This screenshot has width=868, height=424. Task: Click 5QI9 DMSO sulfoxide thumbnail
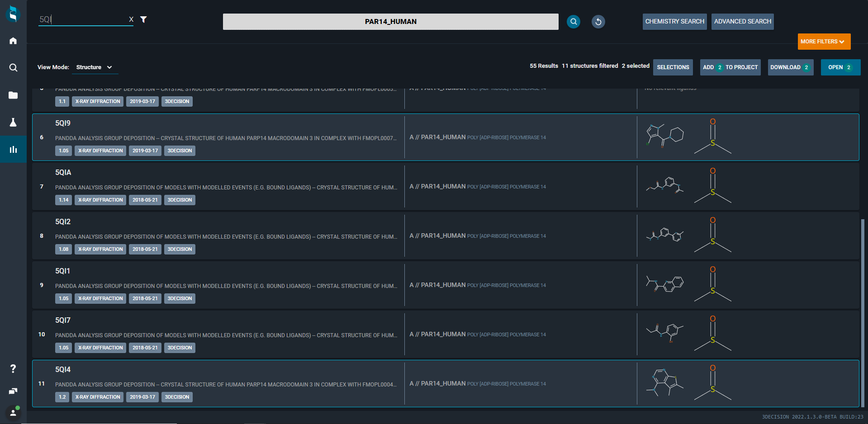coord(713,136)
